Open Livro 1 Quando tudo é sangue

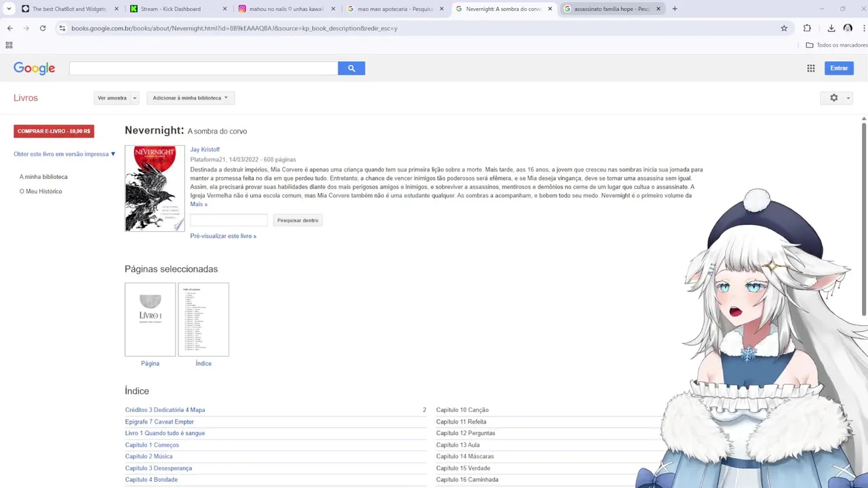point(165,433)
